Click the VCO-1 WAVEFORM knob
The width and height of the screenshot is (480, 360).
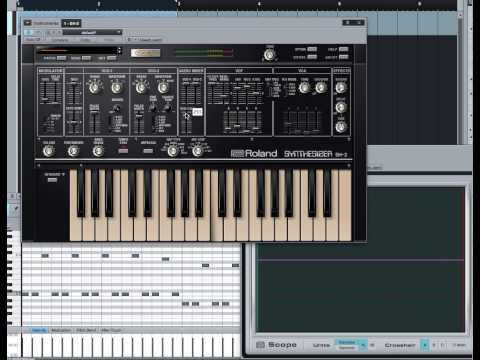pyautogui.click(x=116, y=88)
